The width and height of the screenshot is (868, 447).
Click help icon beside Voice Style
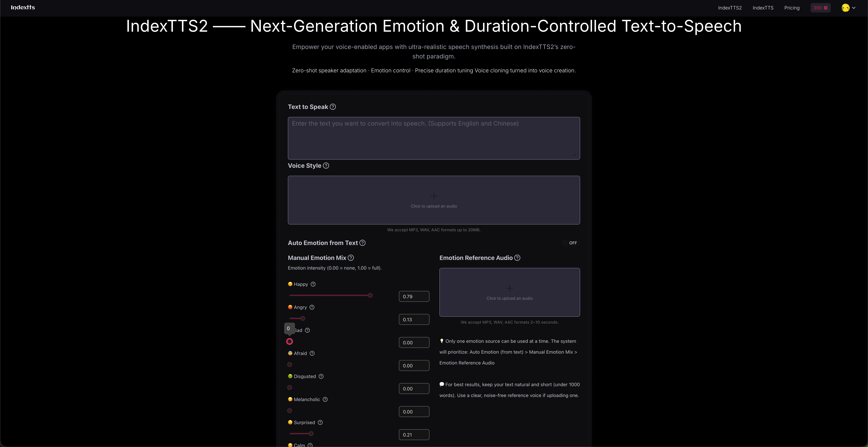point(326,165)
